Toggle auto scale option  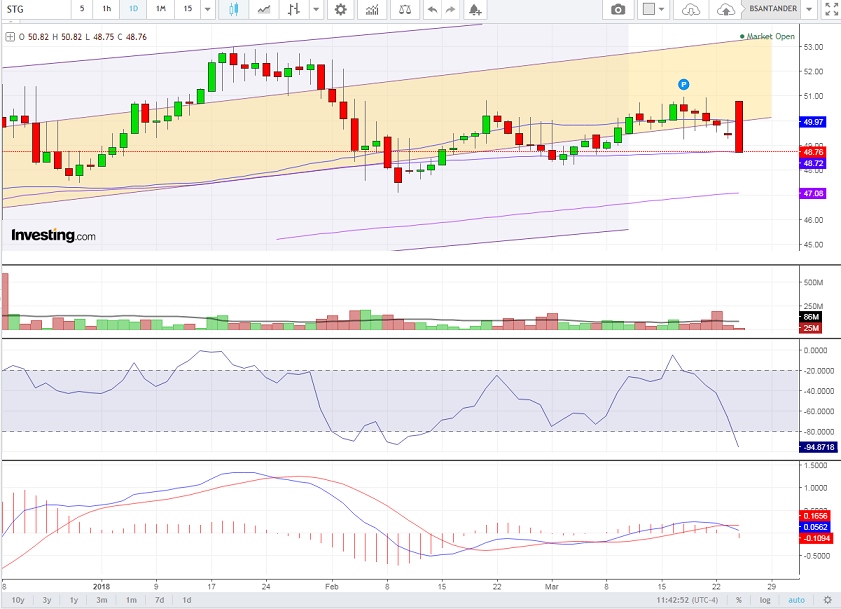pyautogui.click(x=796, y=600)
